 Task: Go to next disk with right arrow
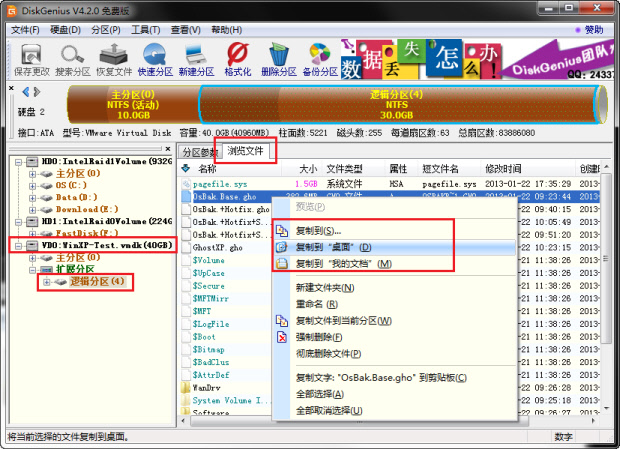[x=37, y=92]
